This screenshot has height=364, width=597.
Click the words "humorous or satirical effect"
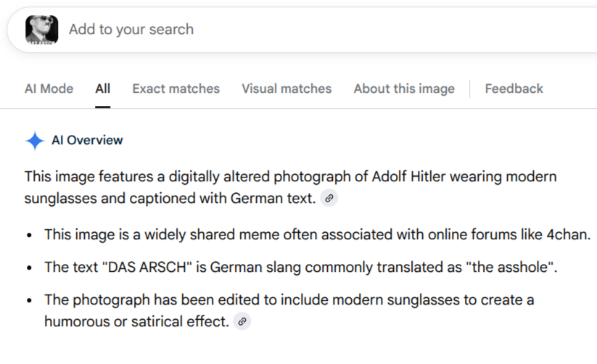135,321
